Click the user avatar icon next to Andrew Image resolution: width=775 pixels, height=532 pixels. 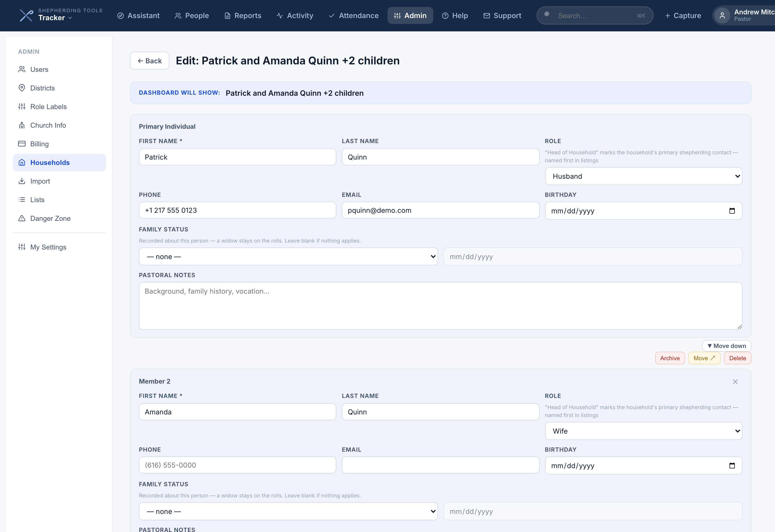(x=722, y=15)
